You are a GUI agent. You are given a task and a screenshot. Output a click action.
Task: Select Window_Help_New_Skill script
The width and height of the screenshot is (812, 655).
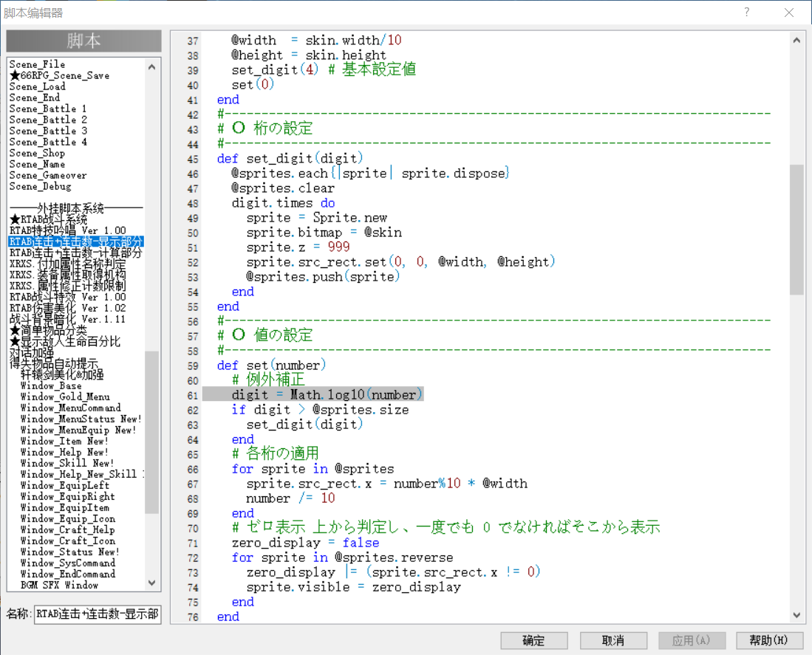(82, 474)
